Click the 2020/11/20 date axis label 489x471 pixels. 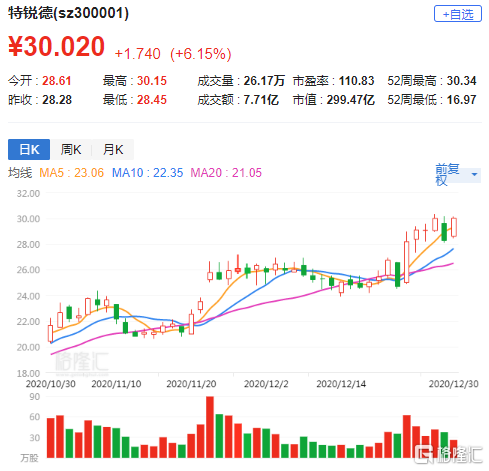coord(191,384)
